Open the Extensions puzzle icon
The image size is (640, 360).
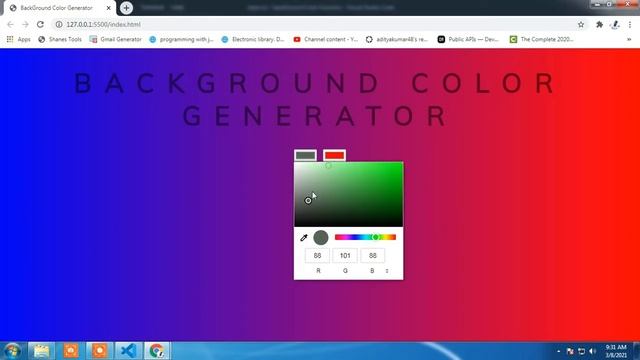click(599, 24)
